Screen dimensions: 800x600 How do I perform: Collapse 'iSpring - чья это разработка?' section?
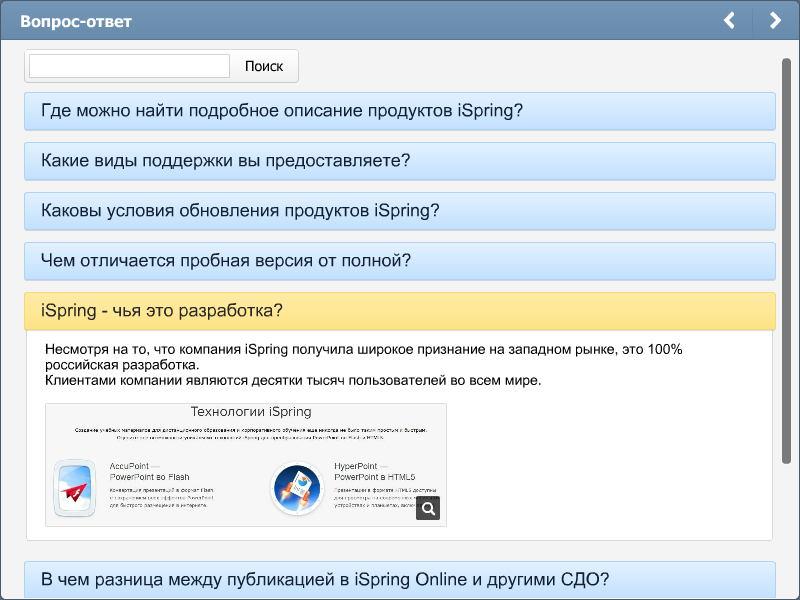pos(400,311)
